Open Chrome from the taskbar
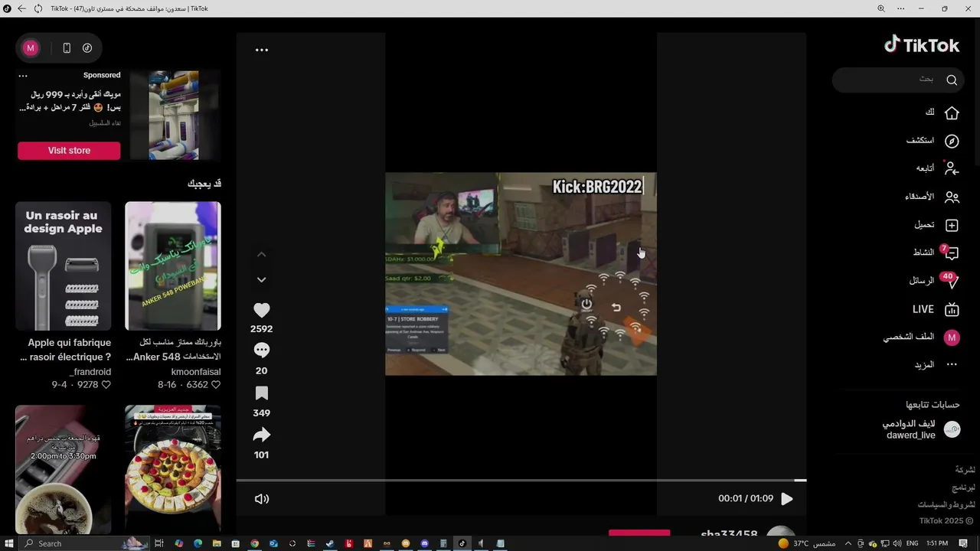The width and height of the screenshot is (980, 551). click(x=255, y=543)
